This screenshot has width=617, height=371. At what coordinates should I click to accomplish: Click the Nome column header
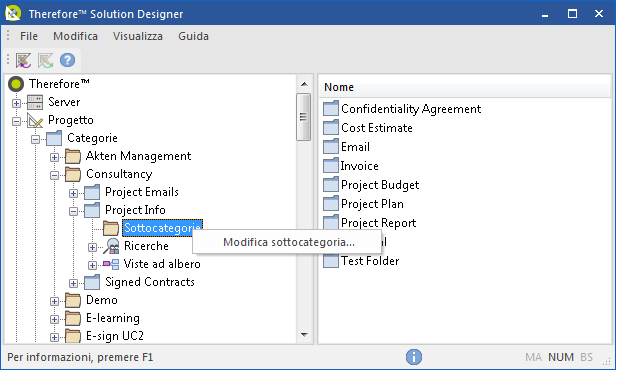[464, 87]
